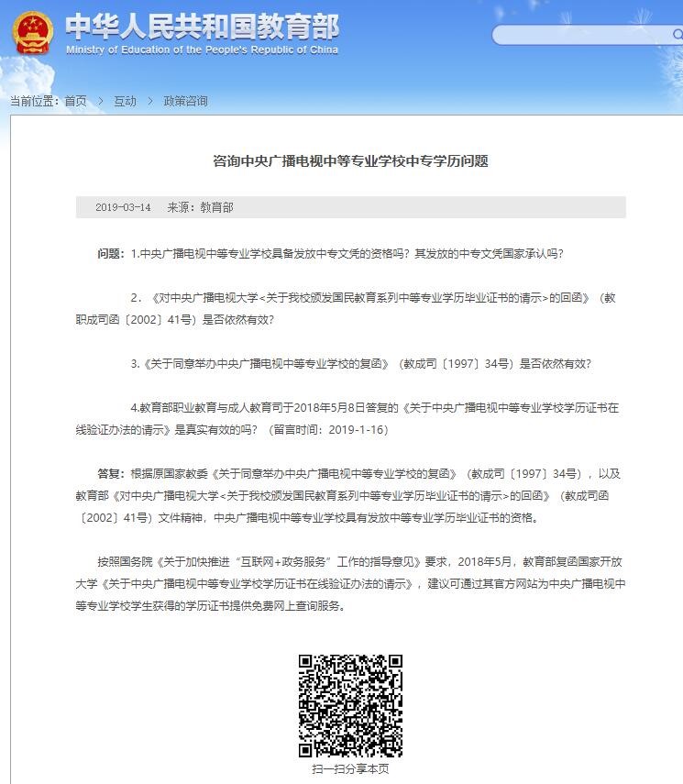Viewport: 683px width, 784px height.
Task: Click the paragraph starting 按照国务院
Action: point(350,584)
